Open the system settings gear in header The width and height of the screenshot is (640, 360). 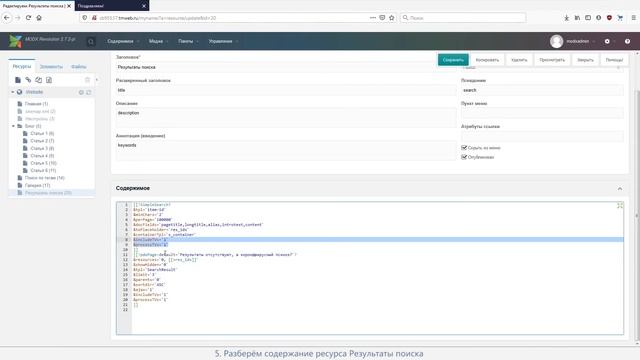pyautogui.click(x=607, y=41)
